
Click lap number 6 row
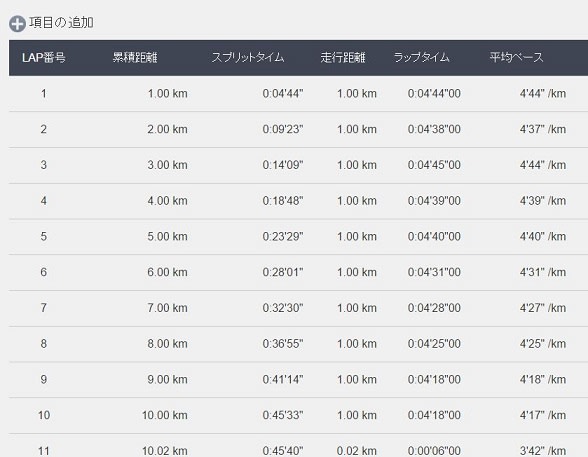[298, 272]
